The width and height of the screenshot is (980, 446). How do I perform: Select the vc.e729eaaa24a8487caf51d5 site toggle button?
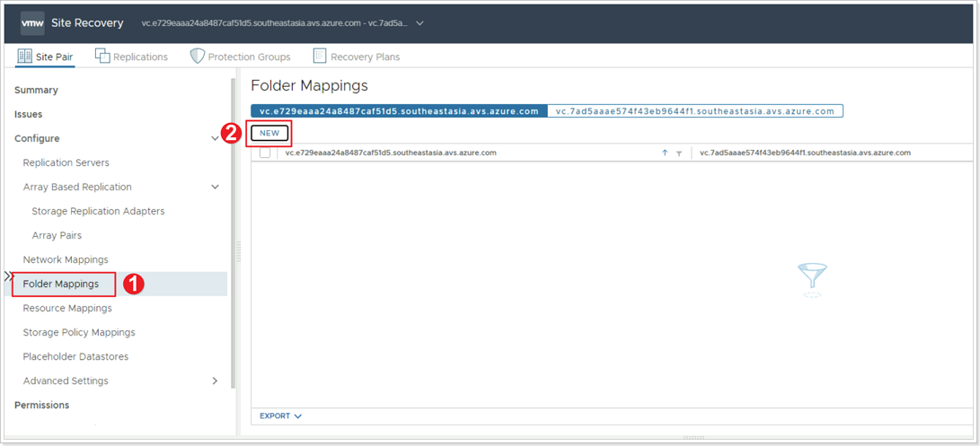(x=399, y=111)
